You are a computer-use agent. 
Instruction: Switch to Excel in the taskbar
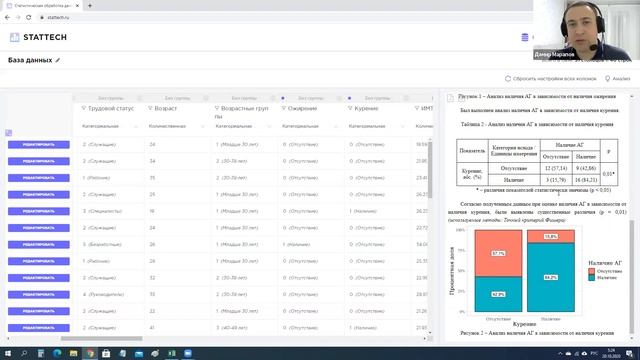point(171,353)
